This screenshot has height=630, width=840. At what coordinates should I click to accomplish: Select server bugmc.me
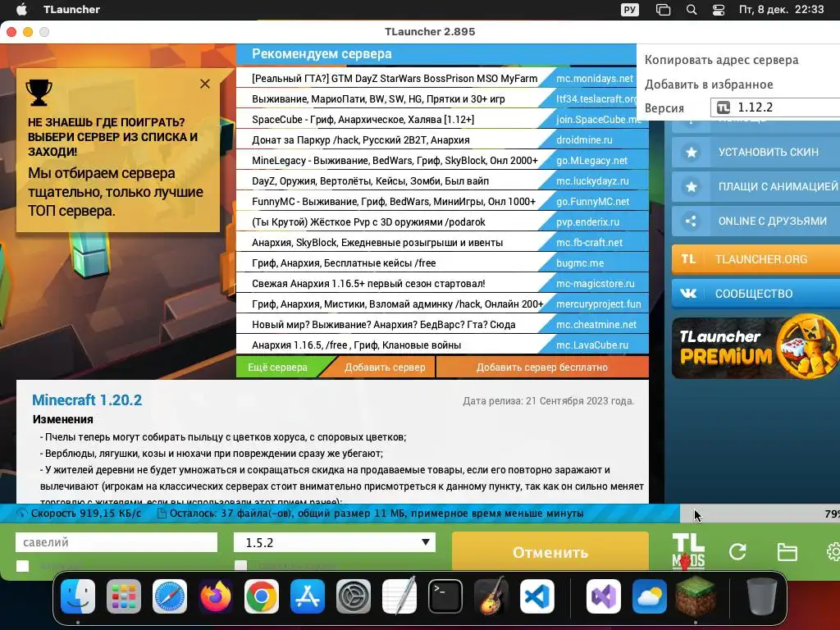(580, 263)
